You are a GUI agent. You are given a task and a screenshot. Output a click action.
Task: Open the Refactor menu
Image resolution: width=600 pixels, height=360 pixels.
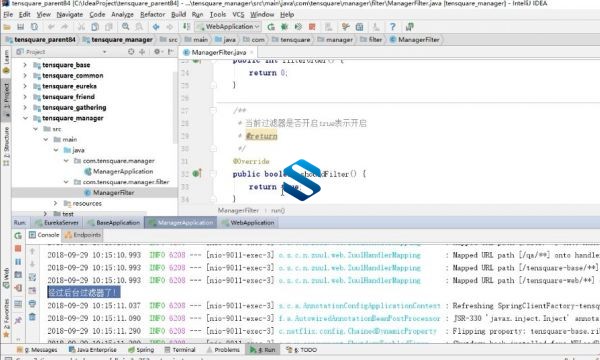pos(152,15)
